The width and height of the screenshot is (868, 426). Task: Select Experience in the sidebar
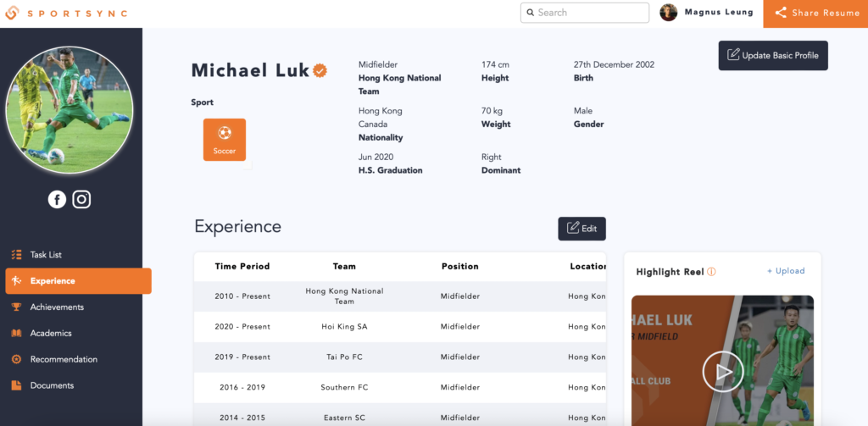point(53,281)
